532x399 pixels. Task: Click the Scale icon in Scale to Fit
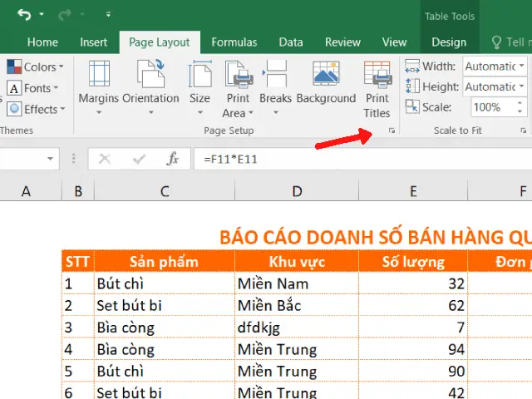click(x=412, y=106)
